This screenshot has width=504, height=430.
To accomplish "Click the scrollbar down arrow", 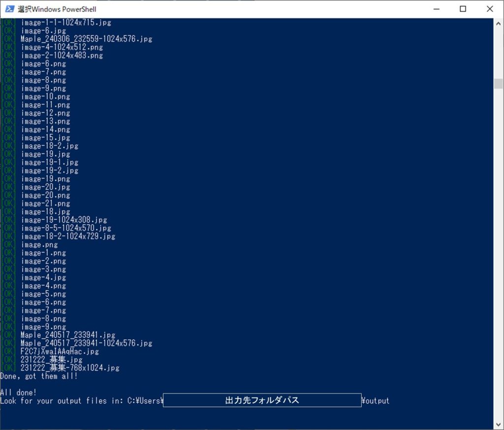I will pyautogui.click(x=498, y=425).
